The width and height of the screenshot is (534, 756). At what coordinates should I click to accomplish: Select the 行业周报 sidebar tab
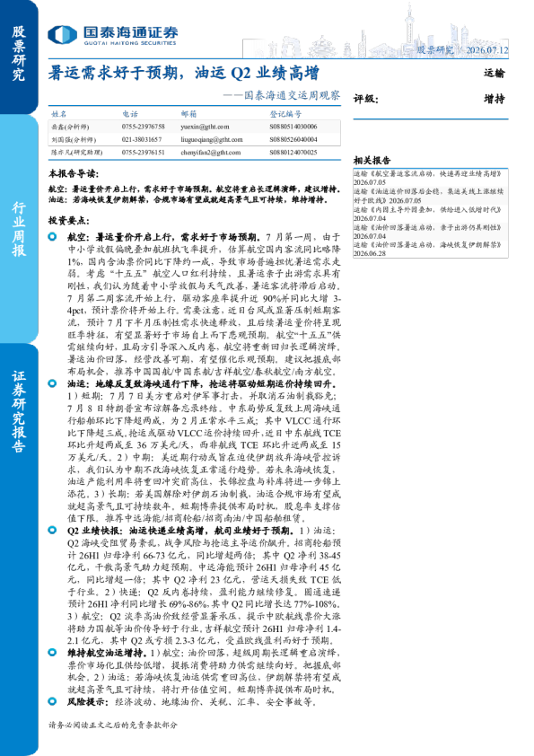(19, 229)
